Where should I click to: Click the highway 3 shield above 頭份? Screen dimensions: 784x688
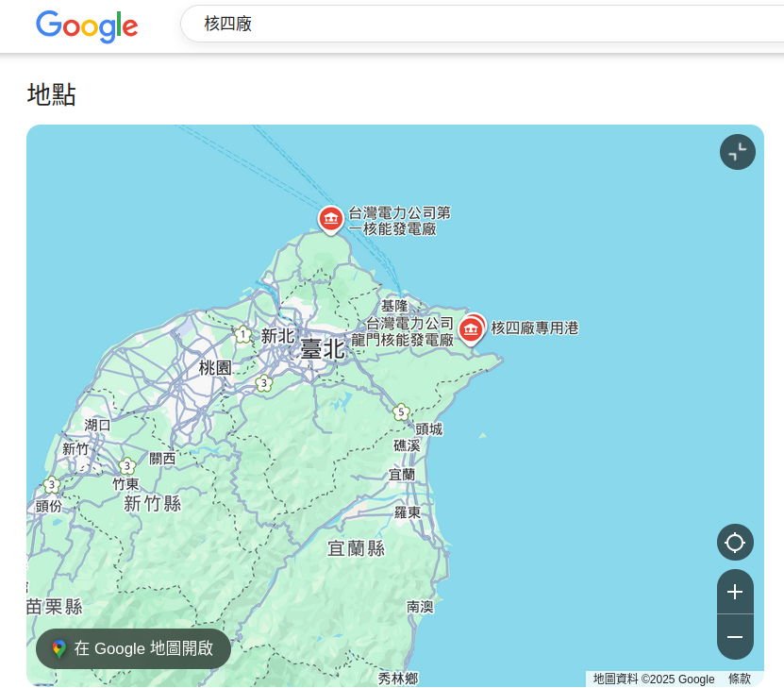coord(52,484)
